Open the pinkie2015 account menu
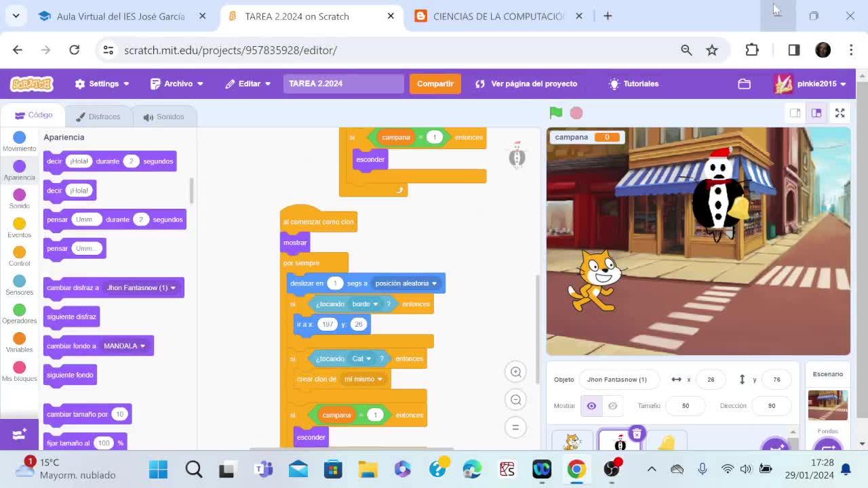This screenshot has width=868, height=488. point(810,83)
